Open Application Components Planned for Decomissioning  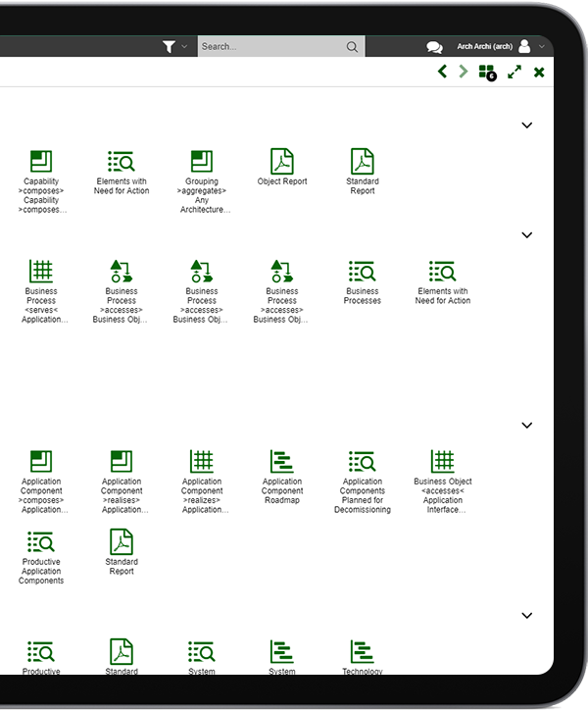coord(363,481)
